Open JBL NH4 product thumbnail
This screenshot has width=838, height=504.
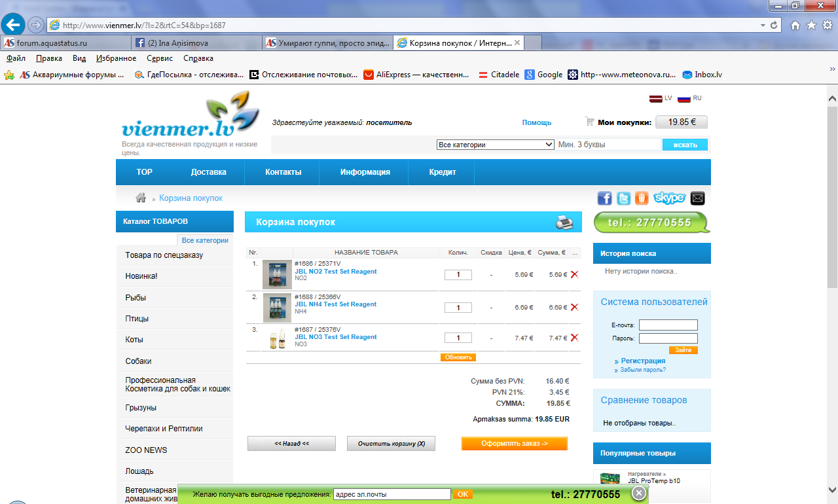(x=277, y=308)
